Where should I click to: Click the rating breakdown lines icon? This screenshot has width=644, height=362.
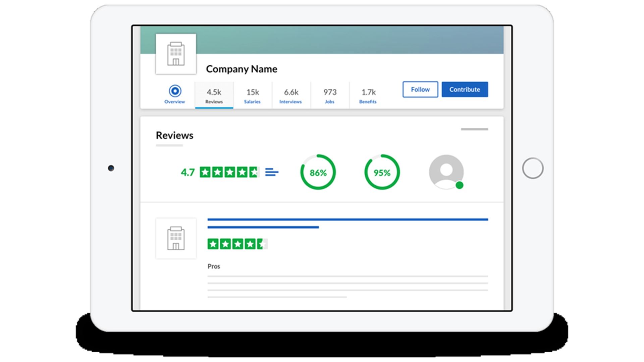point(271,172)
